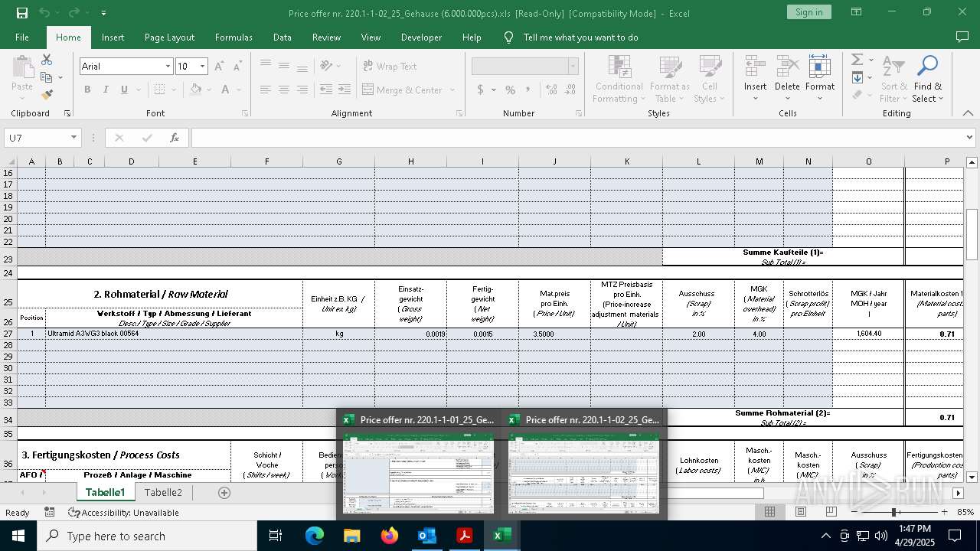Decrease font size button
This screenshot has width=980, height=551.
[237, 67]
